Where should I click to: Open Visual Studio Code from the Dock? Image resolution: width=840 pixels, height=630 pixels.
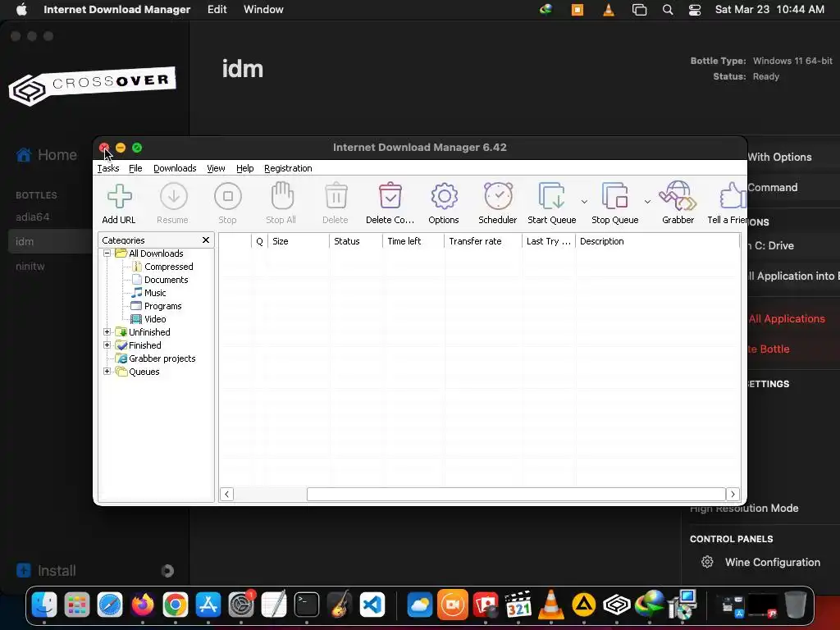372,605
